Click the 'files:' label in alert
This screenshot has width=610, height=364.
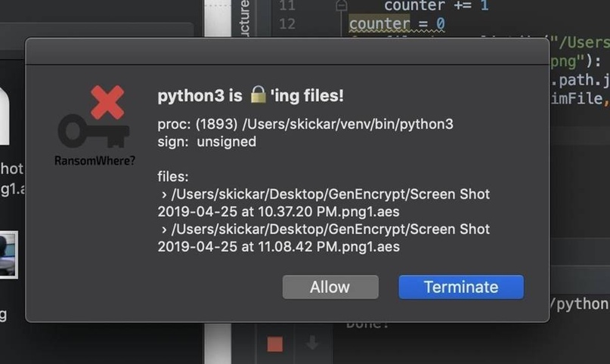click(x=173, y=177)
